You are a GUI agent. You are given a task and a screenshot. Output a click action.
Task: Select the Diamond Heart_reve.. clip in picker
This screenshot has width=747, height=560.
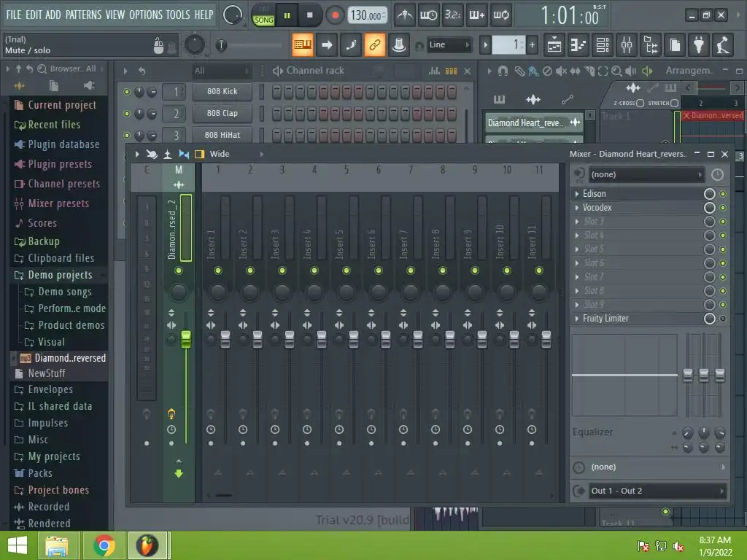tap(535, 122)
